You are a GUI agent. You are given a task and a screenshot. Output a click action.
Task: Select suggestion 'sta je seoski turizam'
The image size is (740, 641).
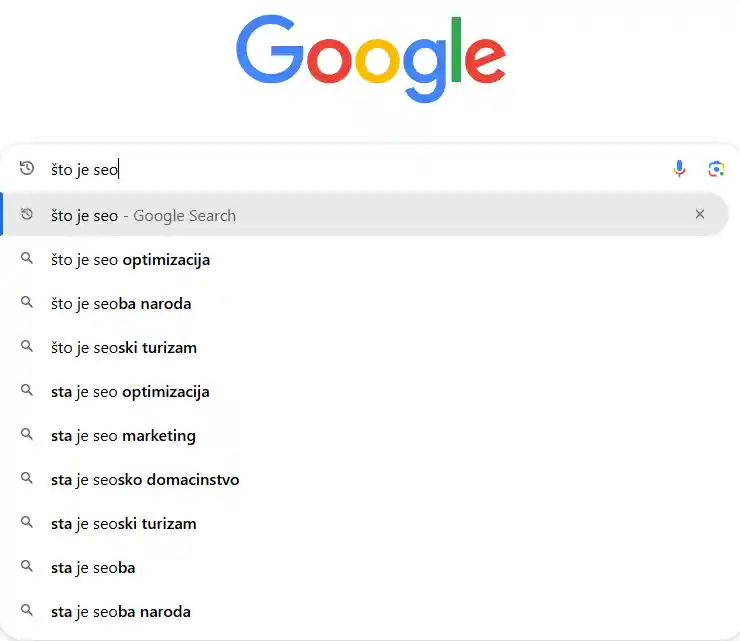coord(123,524)
